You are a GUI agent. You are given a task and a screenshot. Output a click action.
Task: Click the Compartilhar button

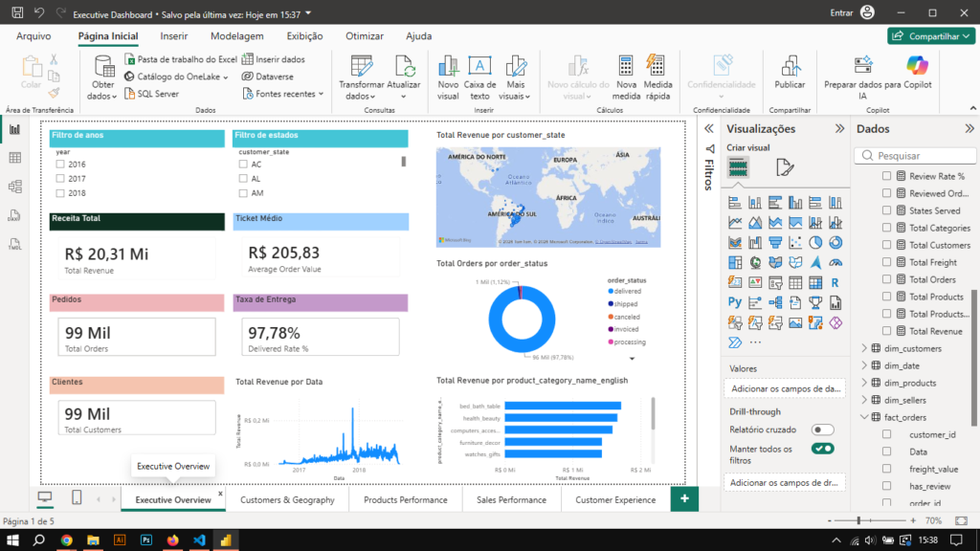click(x=930, y=36)
